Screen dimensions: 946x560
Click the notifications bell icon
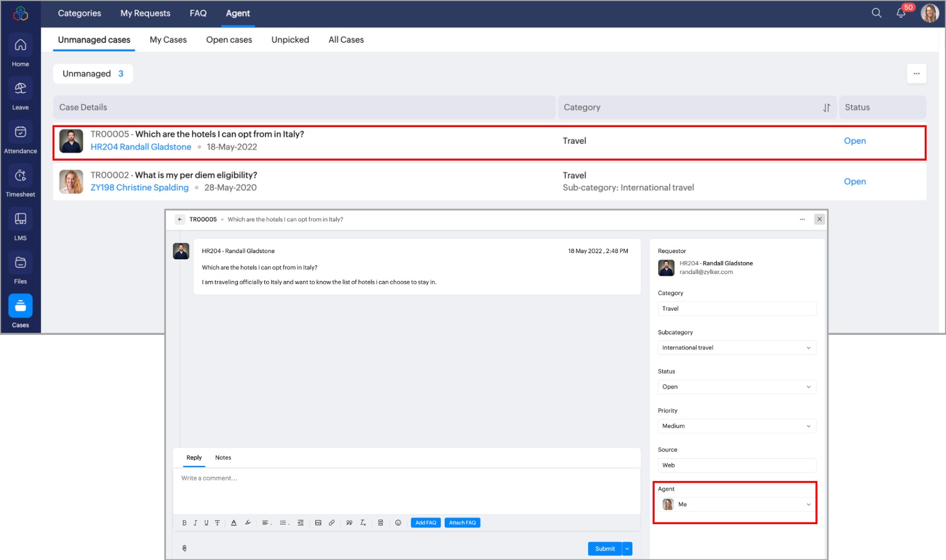(901, 13)
